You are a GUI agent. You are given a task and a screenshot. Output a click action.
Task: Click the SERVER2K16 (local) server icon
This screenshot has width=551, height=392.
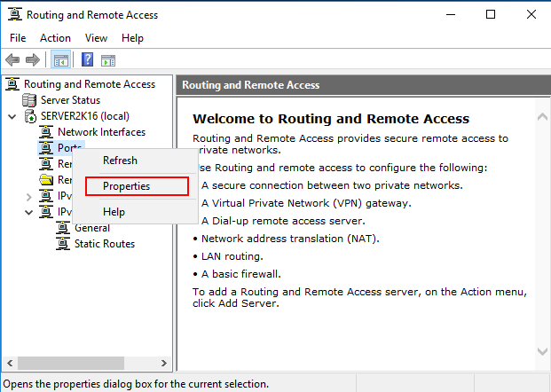30,116
